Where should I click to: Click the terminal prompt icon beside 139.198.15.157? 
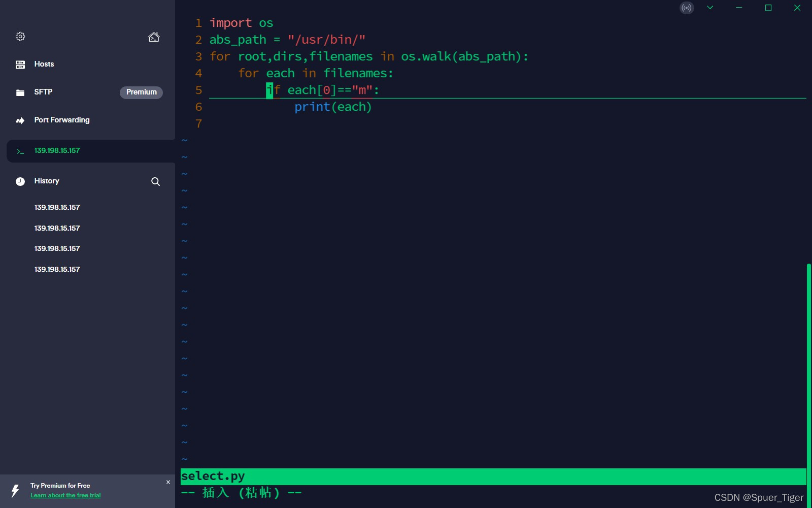point(20,151)
